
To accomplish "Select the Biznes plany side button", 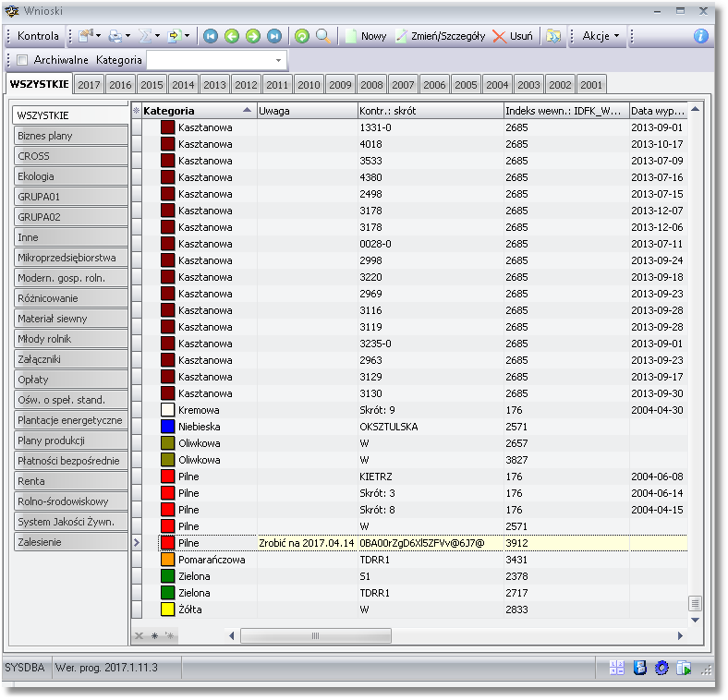I will pyautogui.click(x=71, y=136).
